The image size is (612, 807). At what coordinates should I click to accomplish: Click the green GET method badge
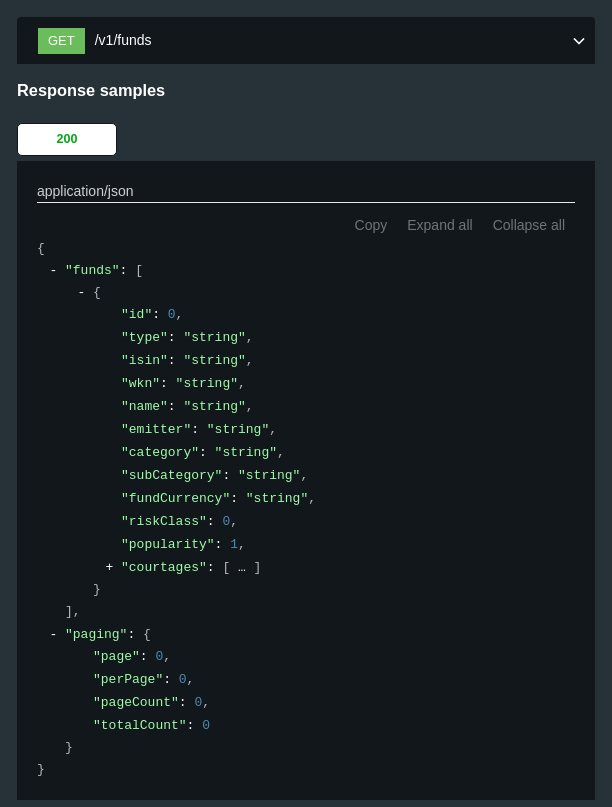[x=61, y=41]
